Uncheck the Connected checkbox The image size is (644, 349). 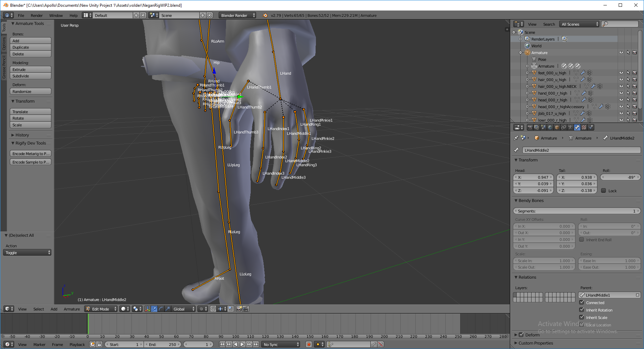coord(582,302)
